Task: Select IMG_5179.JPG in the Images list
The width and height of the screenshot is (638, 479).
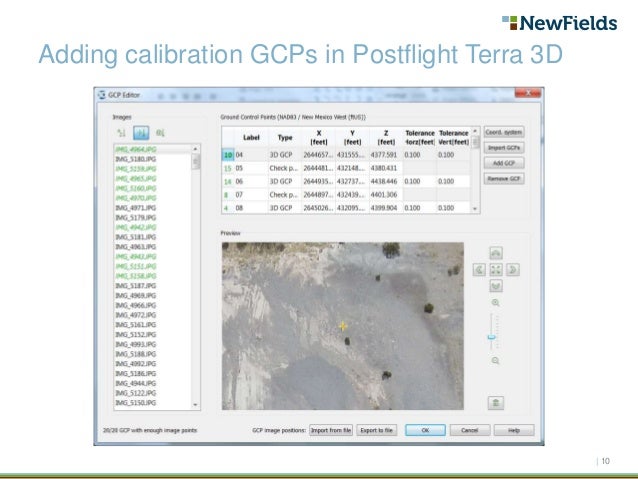Action: [x=153, y=218]
